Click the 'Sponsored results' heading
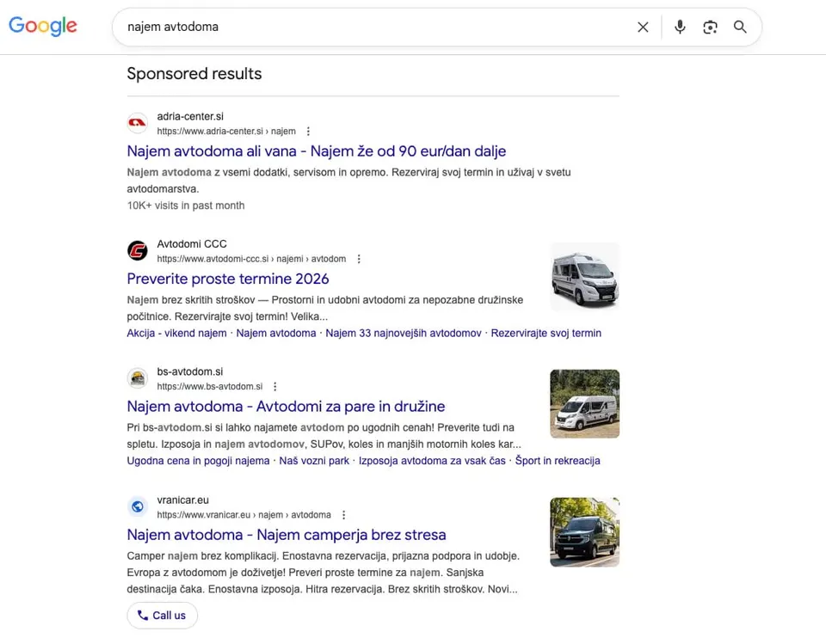826x644 pixels. [x=194, y=74]
